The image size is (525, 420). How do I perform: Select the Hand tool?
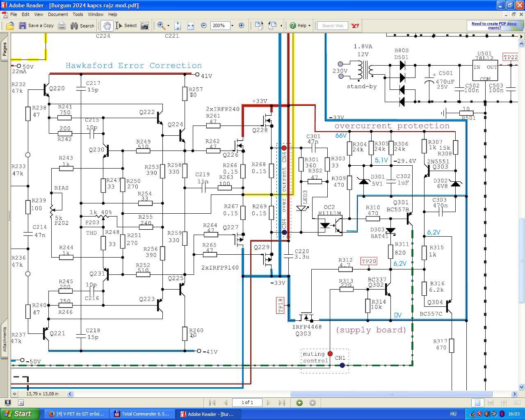(x=107, y=25)
